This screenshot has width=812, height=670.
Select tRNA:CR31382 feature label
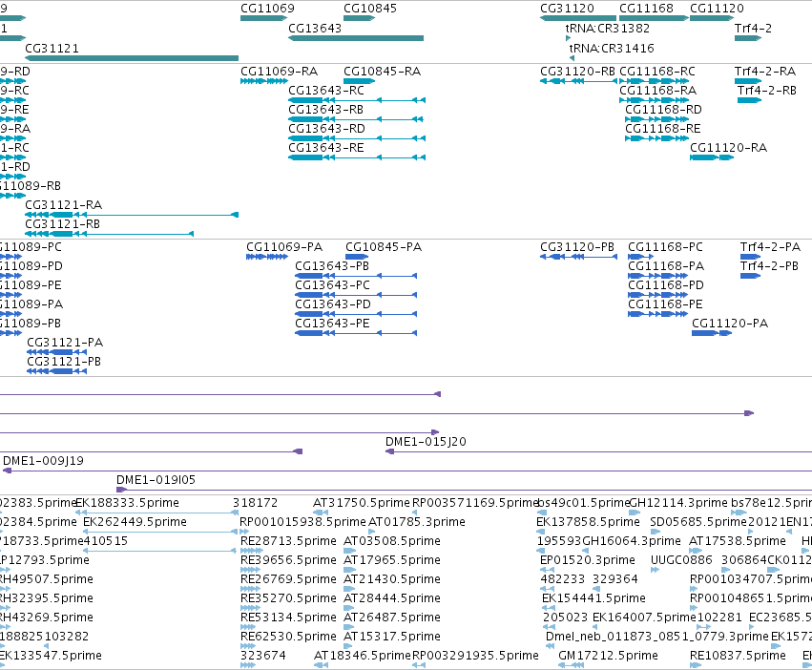tap(608, 28)
